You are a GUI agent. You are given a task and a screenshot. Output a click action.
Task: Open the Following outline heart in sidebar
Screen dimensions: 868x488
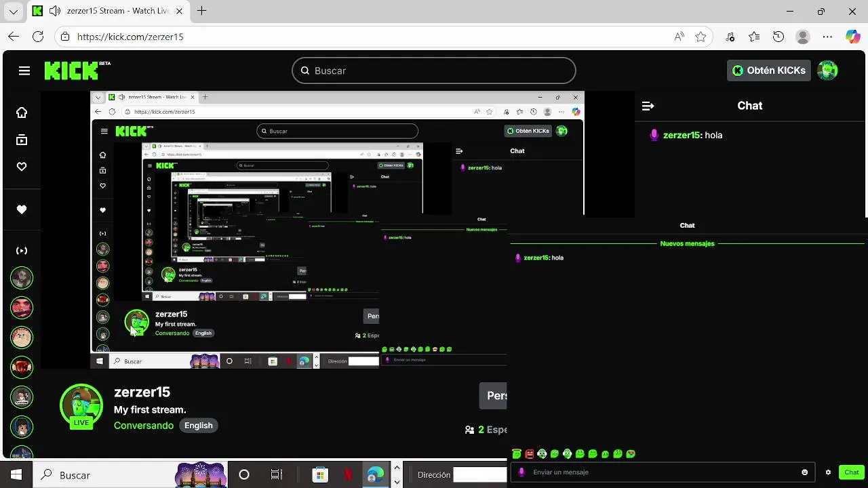(22, 167)
